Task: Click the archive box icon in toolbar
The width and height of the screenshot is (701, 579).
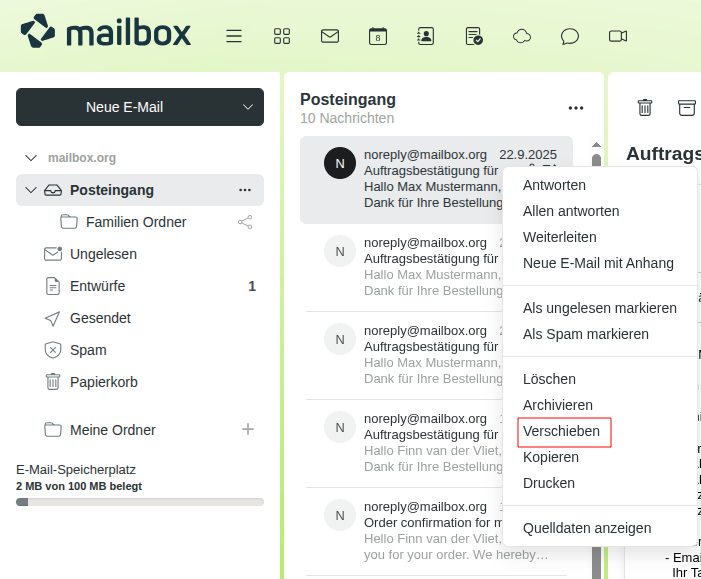Action: tap(687, 107)
